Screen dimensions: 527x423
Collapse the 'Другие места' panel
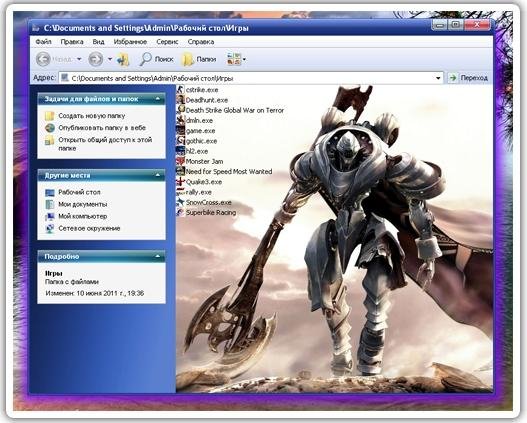tap(158, 175)
